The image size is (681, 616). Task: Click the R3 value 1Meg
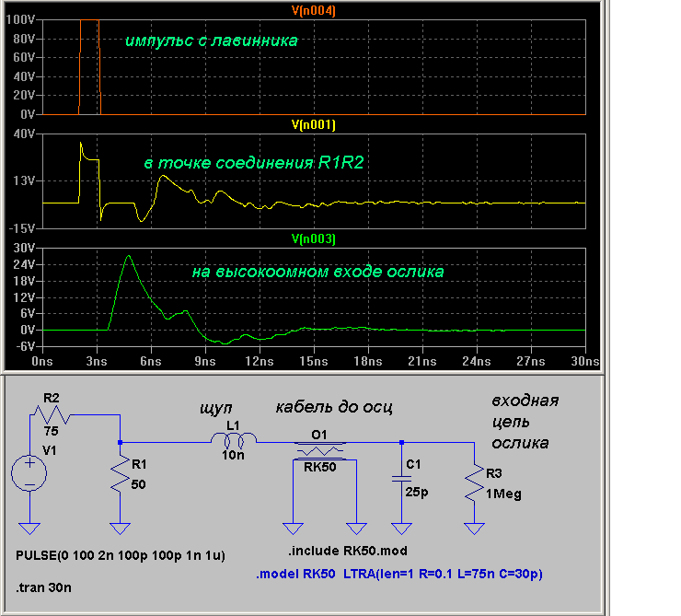503,494
